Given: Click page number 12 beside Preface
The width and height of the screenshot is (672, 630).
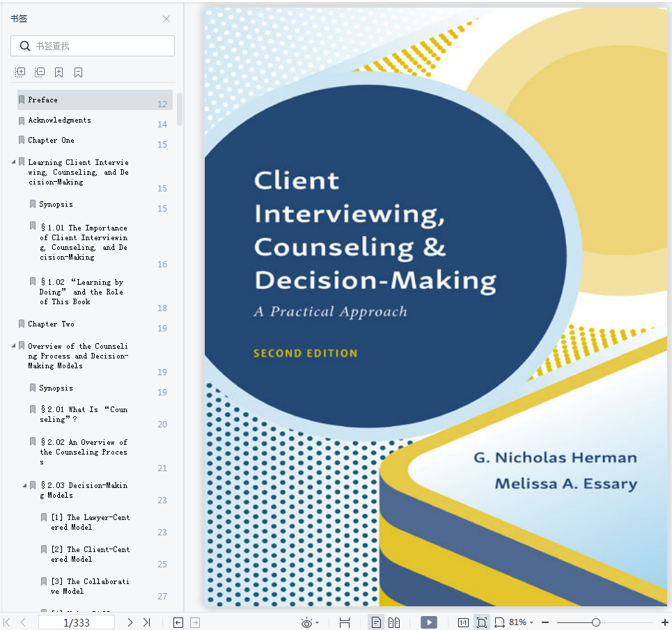Looking at the screenshot, I should tap(162, 104).
